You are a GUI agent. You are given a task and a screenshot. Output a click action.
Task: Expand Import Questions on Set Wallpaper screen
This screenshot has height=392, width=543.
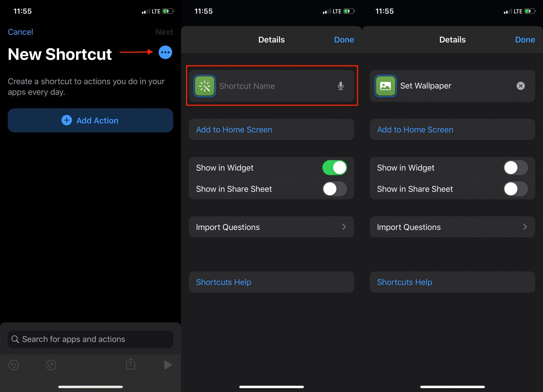(x=452, y=227)
